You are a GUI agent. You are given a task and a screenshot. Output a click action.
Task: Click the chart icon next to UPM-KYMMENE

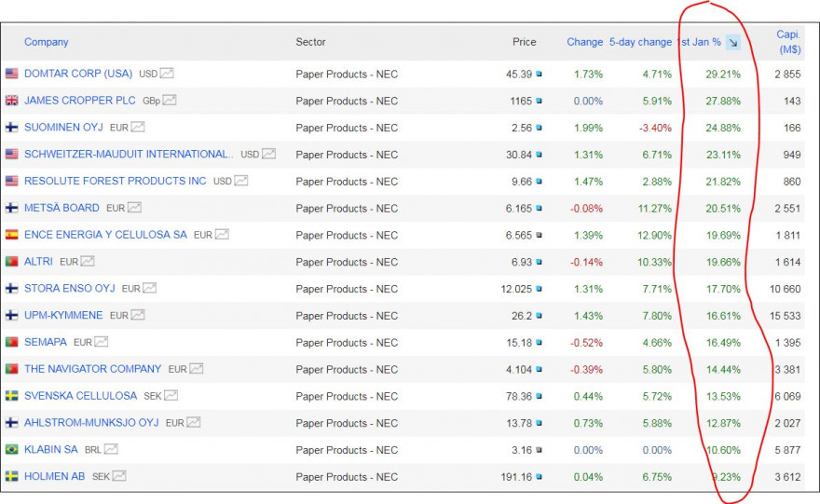tap(138, 316)
